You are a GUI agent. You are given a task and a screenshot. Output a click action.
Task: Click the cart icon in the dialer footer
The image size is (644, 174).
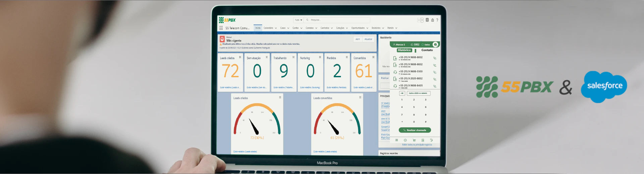(x=414, y=140)
